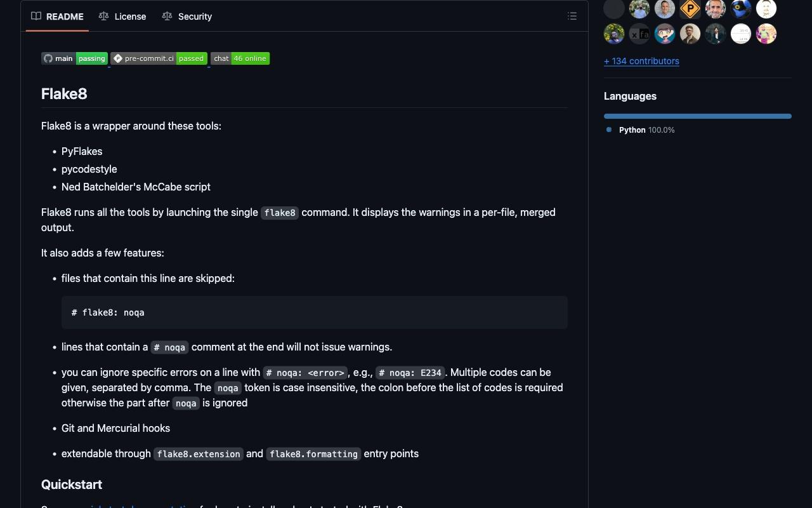Click the Python 100.0% language entry

(646, 130)
